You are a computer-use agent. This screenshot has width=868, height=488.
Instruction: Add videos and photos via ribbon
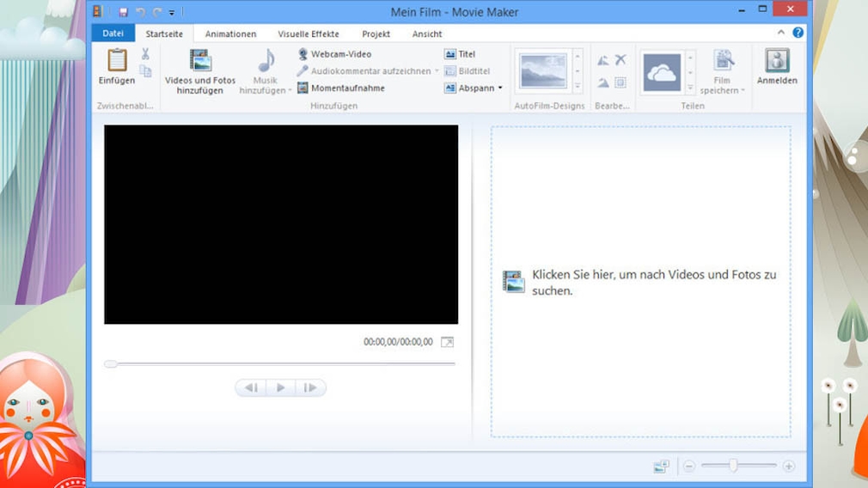click(200, 70)
